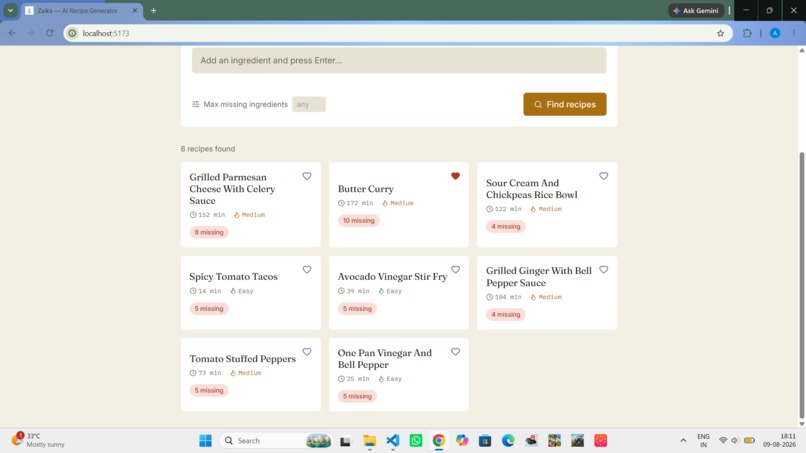Click the 14 min time on Spicy Tomato Tacos
806x453 pixels.
[206, 291]
